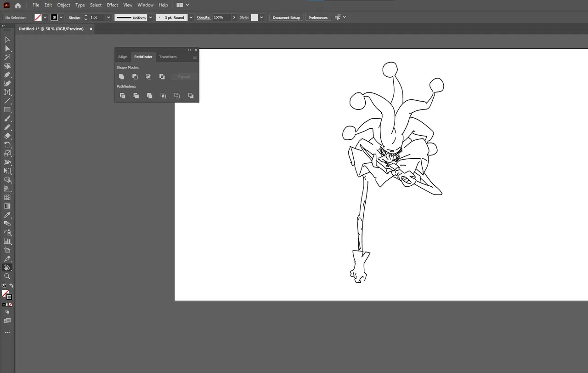Image resolution: width=588 pixels, height=373 pixels.
Task: Select the Magic Wand tool
Action: point(7,57)
